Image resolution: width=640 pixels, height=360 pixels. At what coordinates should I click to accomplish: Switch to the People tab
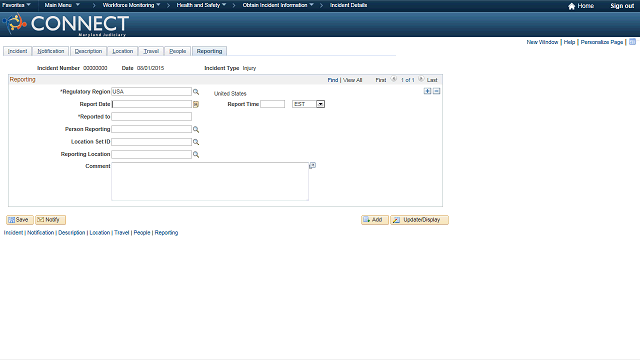click(x=178, y=51)
